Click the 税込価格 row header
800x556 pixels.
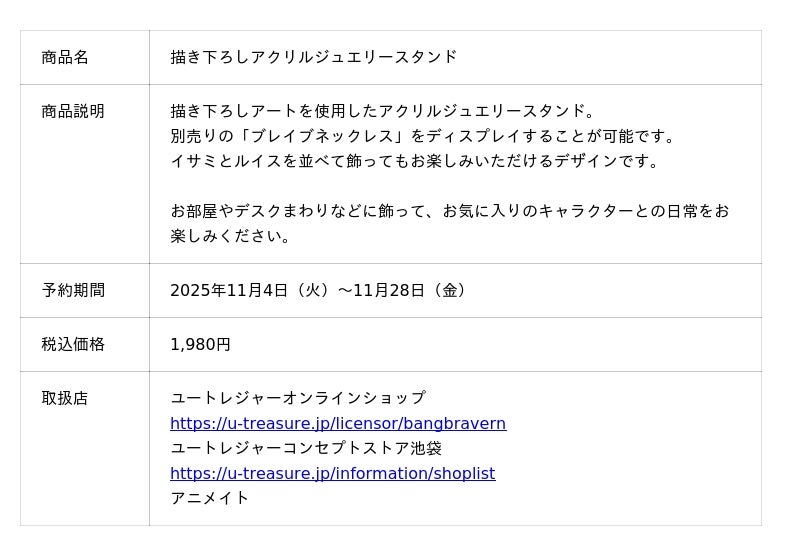pos(73,345)
